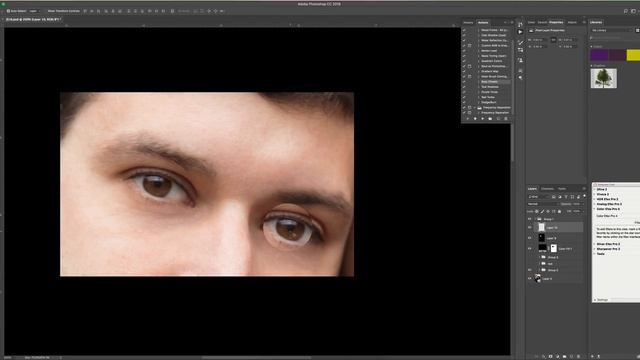The width and height of the screenshot is (640, 360).
Task: Click the search magnifier icon at top right
Action: [x=626, y=11]
